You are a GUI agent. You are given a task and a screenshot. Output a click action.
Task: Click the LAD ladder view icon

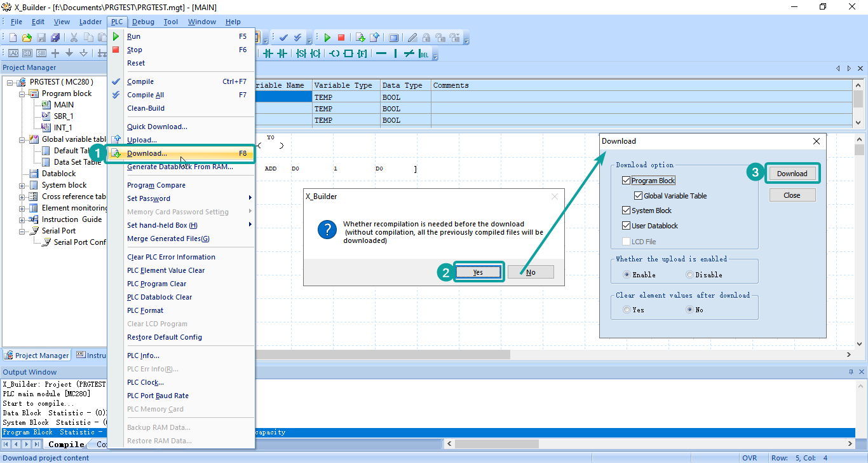[x=13, y=53]
